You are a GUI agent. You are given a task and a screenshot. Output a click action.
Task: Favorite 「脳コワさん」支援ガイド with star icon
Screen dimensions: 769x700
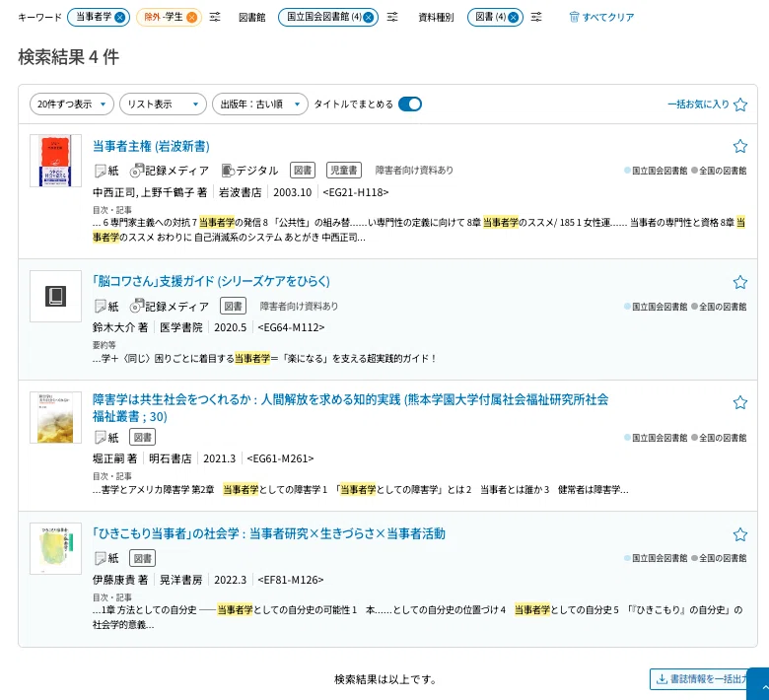click(x=740, y=282)
